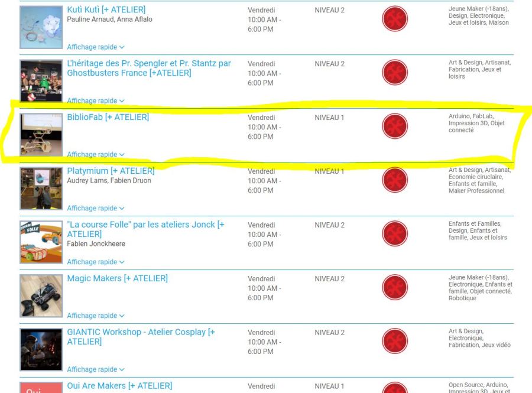Click the red workshop icon in Ghostbusters France row
The image size is (532, 393).
tap(394, 73)
